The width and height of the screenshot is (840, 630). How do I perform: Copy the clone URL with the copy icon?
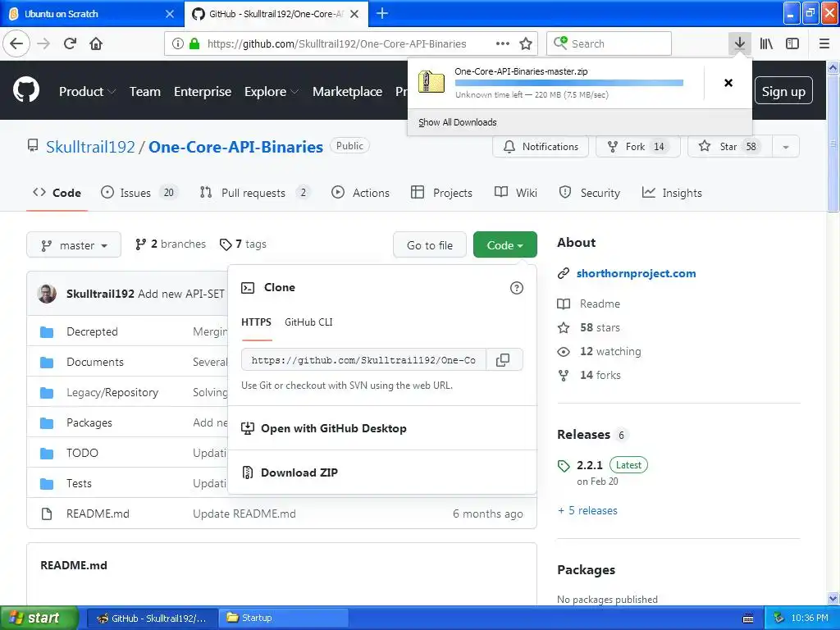coord(503,360)
